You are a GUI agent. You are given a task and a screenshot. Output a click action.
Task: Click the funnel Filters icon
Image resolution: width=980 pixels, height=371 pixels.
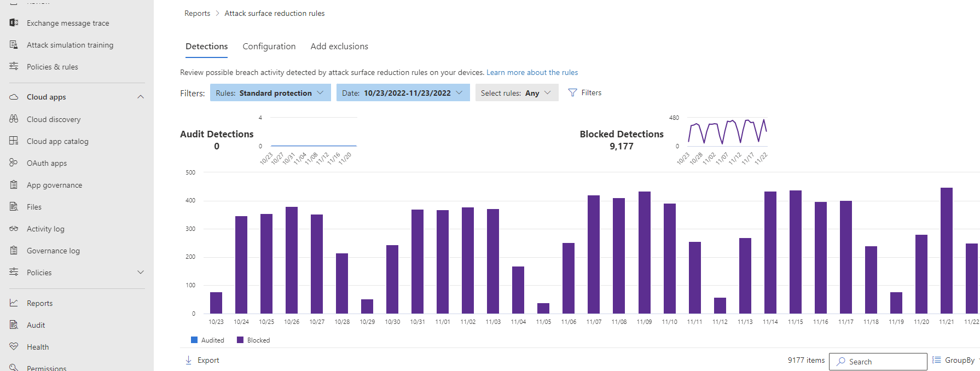[572, 92]
